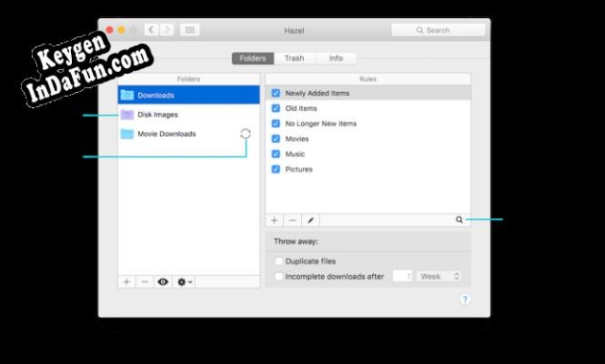605x364 pixels.
Task: Click the sync status icon beside Movie Downloads
Action: click(245, 134)
